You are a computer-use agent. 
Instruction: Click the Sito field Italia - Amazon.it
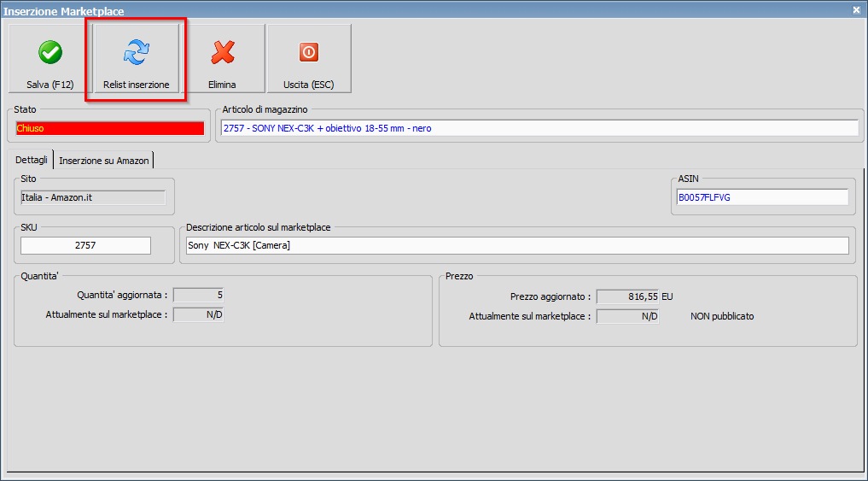(93, 197)
